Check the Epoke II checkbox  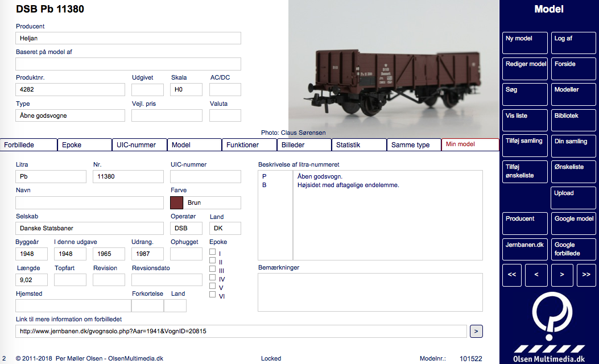pyautogui.click(x=212, y=260)
